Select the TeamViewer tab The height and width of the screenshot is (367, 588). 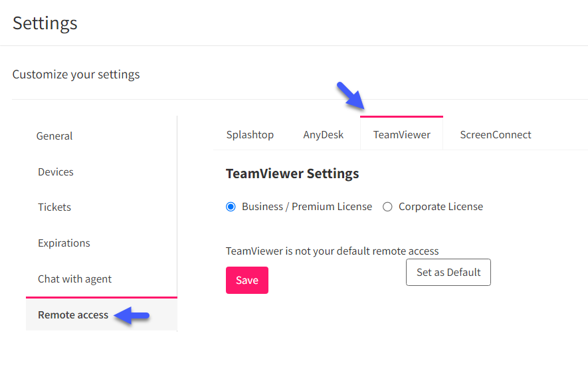(x=401, y=135)
